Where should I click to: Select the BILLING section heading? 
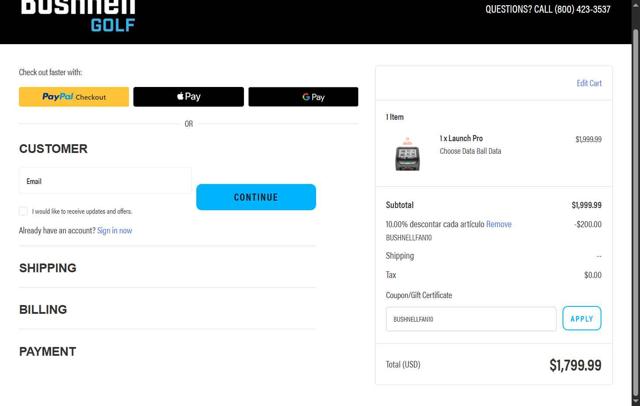coord(43,310)
